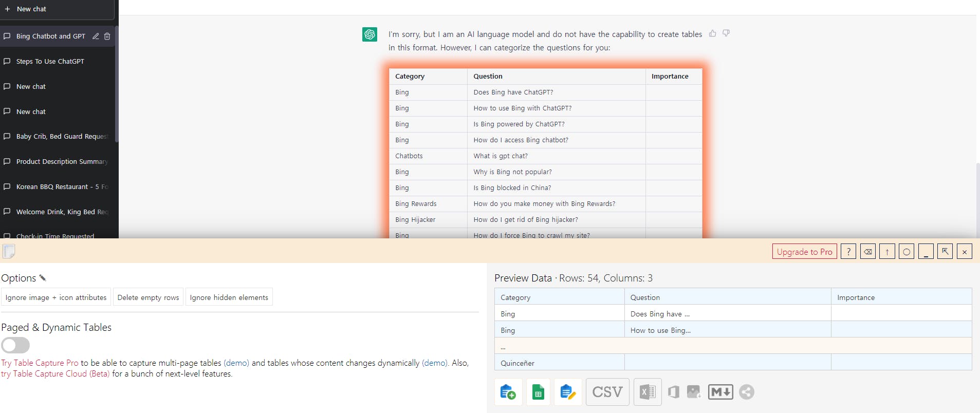Open Korean BBQ Restaurant chat
The width and height of the screenshot is (980, 413).
point(57,187)
